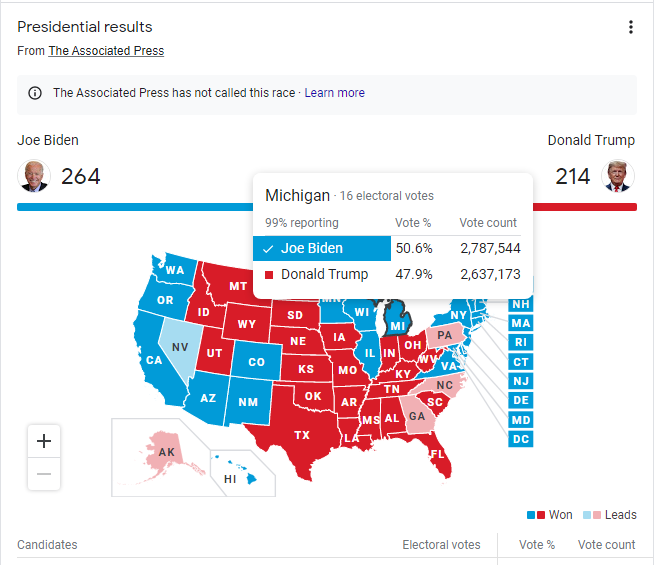Viewport: 659px width, 565px height.
Task: Click the blue Biden electoral progress bar
Action: [x=135, y=207]
